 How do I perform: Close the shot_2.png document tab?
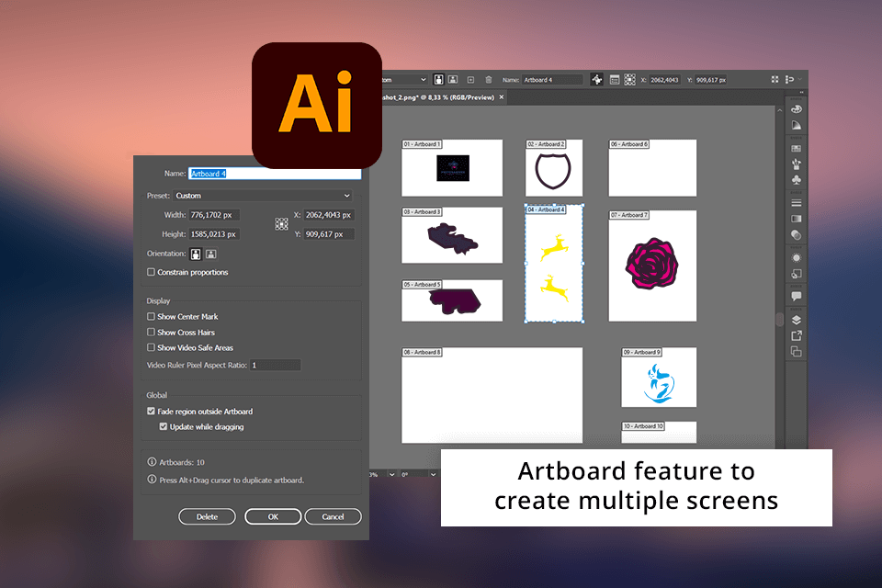click(502, 97)
